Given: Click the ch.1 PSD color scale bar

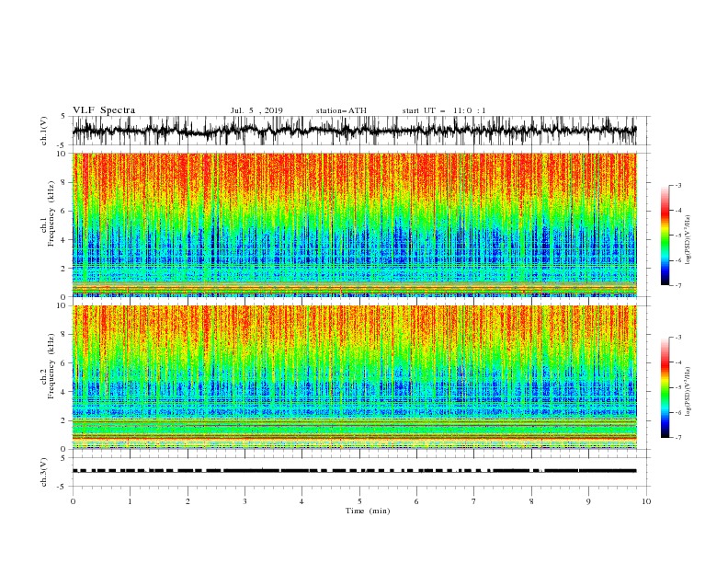Looking at the screenshot, I should coord(665,236).
